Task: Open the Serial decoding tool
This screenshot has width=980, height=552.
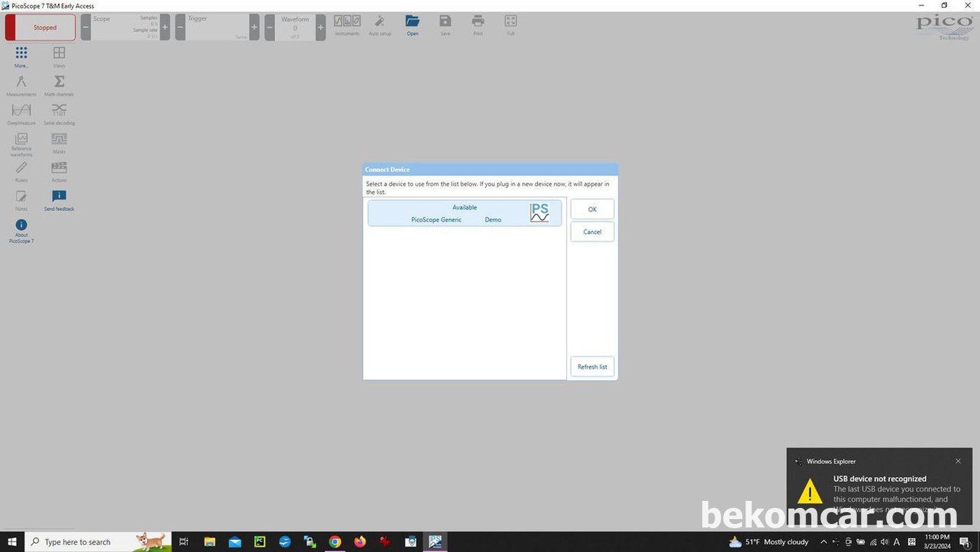Action: pos(59,111)
